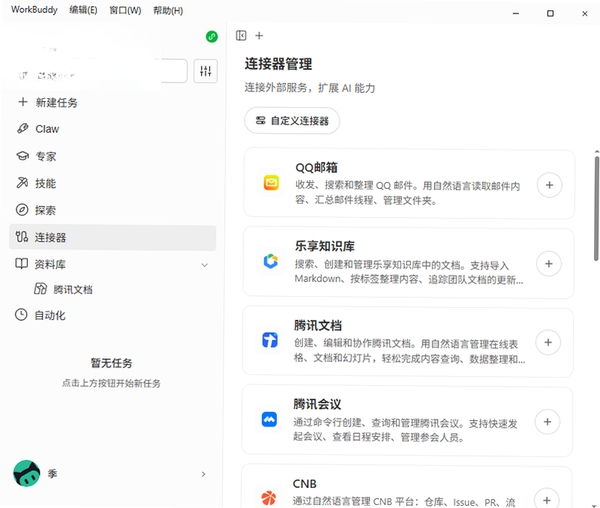
Task: Select the 专家 graduation cap icon
Action: (x=23, y=156)
